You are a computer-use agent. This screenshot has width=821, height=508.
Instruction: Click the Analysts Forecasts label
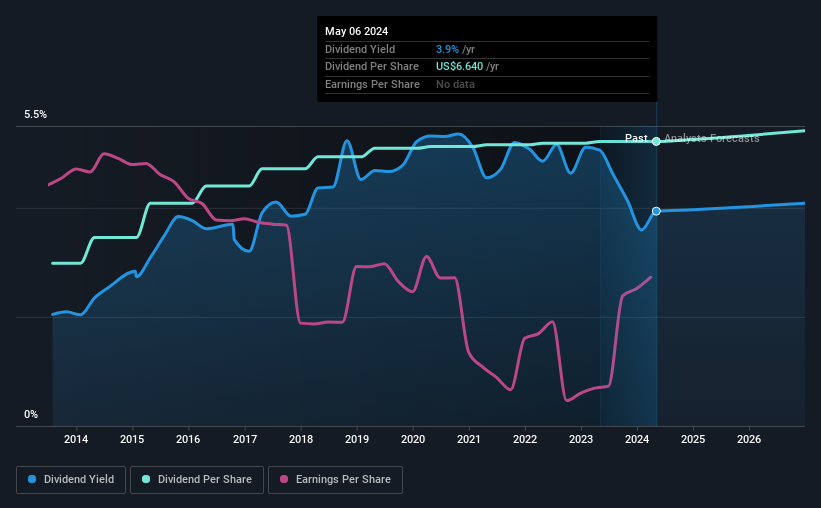tap(712, 138)
